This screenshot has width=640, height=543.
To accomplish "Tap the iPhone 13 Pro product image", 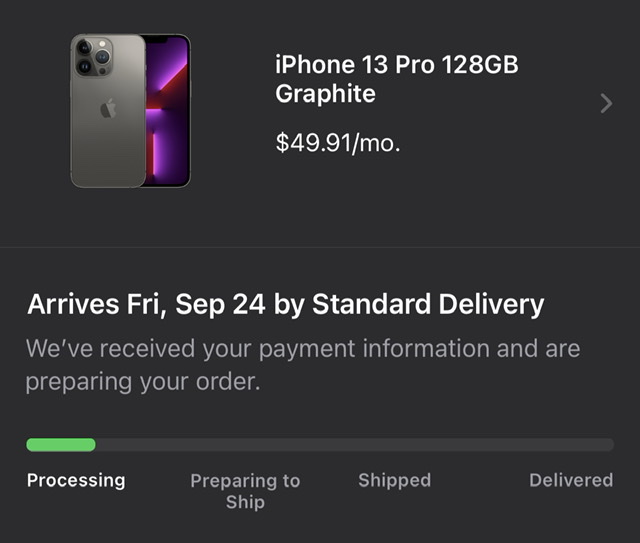I will point(130,110).
